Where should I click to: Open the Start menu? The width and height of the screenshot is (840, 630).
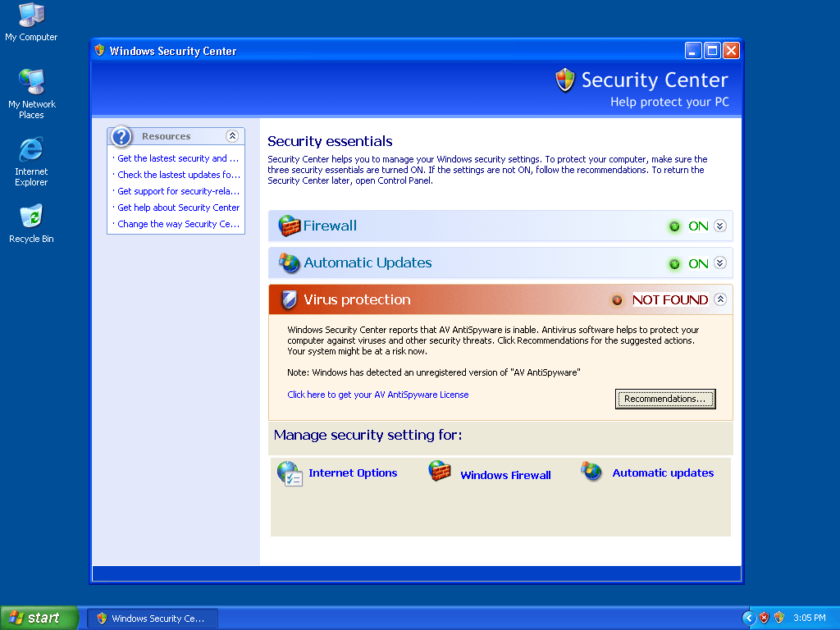(39, 618)
